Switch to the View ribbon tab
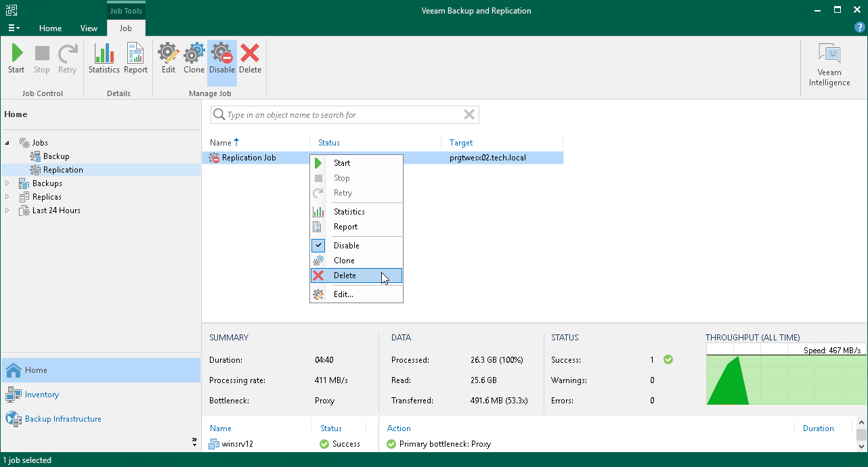This screenshot has height=467, width=868. tap(89, 28)
